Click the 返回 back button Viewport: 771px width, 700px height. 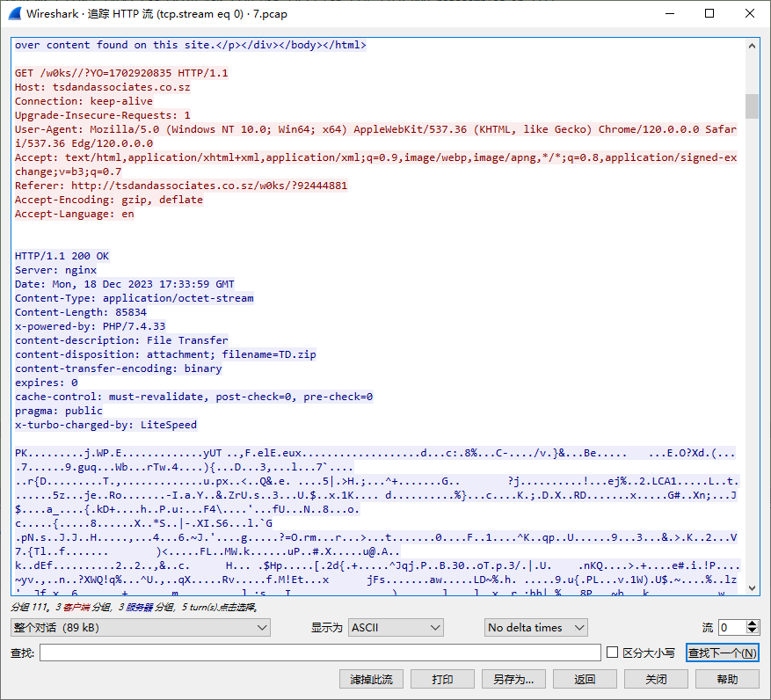[585, 679]
